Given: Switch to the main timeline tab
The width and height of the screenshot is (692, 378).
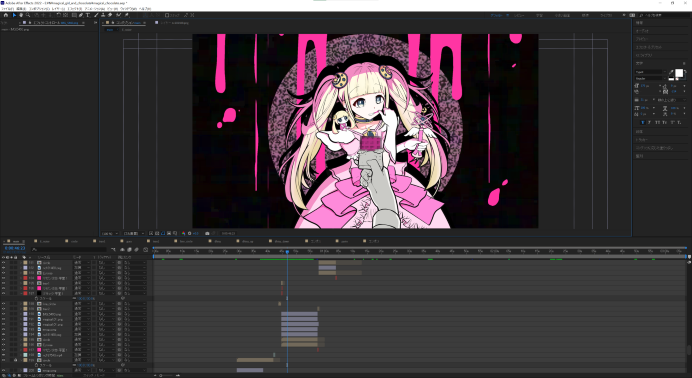Looking at the screenshot, I should [16, 241].
